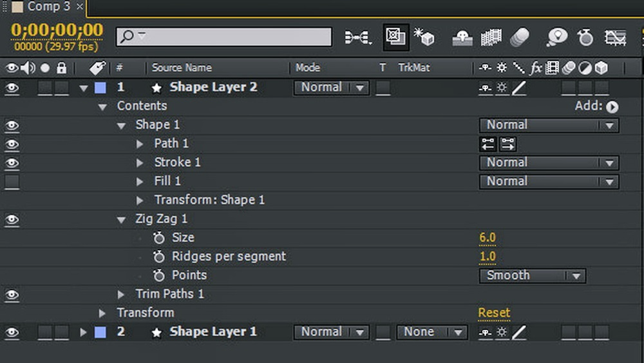This screenshot has height=363, width=644.
Task: Click the Reset link for Transform
Action: [x=494, y=313]
